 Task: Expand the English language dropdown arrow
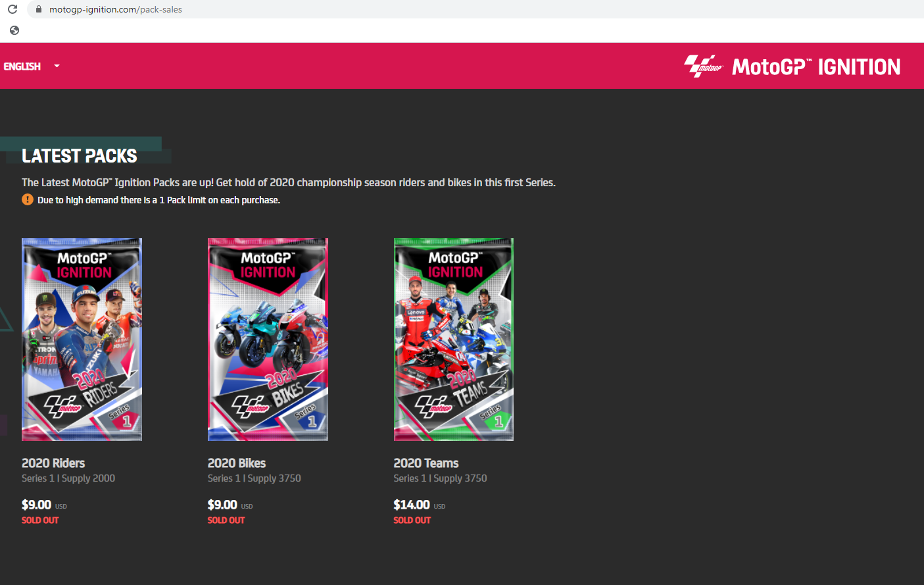coord(57,66)
